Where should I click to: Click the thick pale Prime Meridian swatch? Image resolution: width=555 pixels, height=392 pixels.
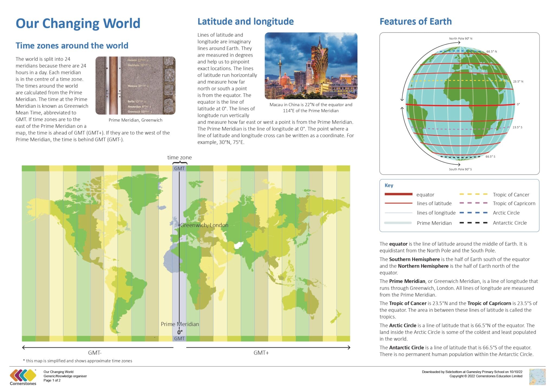pyautogui.click(x=398, y=223)
